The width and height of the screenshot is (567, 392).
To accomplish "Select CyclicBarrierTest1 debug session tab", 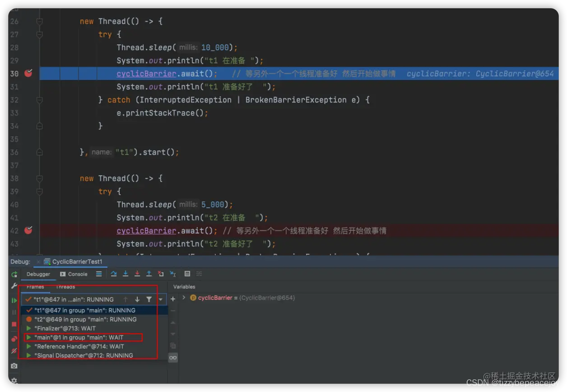I will [x=73, y=261].
